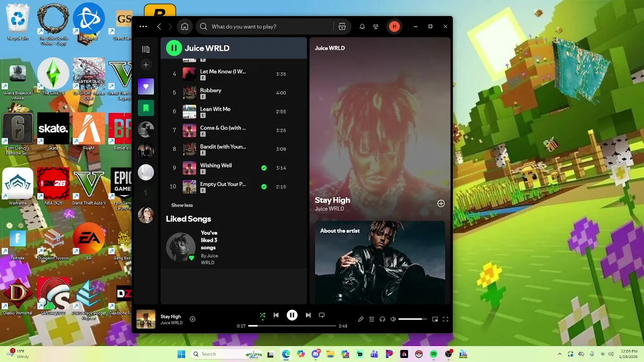
Task: Open 'You've liked 3 songs' card
Action: 195,247
